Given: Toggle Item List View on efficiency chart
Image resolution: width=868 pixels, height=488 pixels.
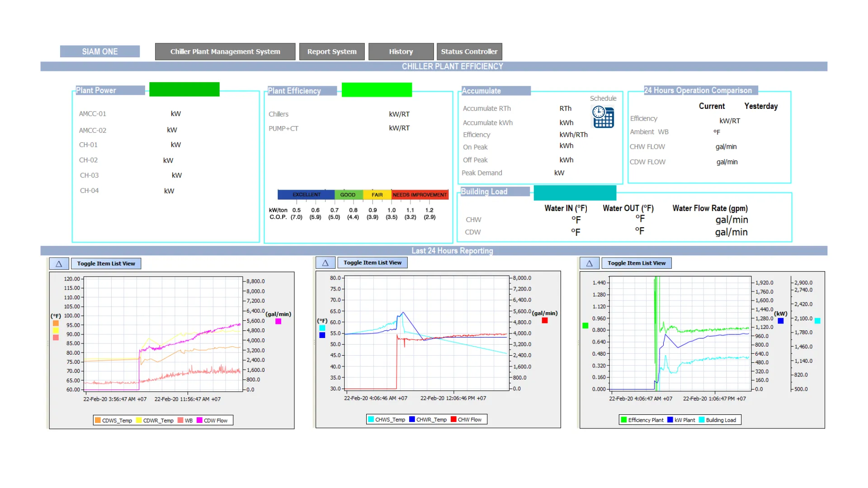Looking at the screenshot, I should click(x=636, y=263).
